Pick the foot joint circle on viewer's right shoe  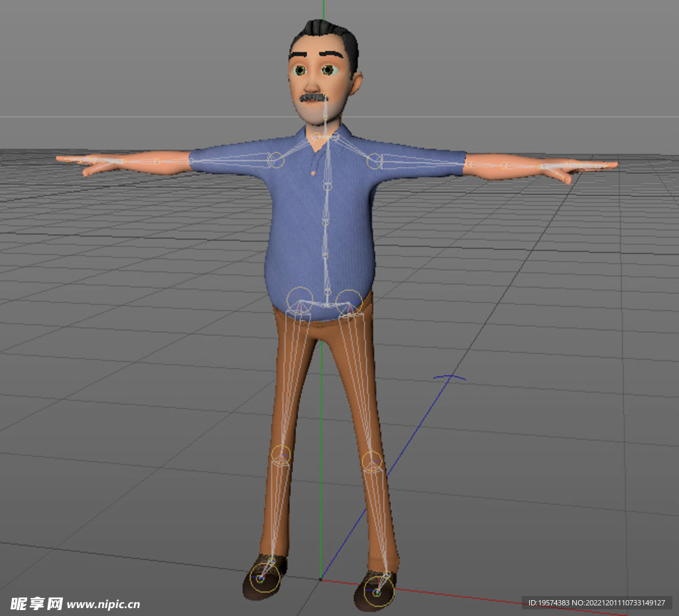[x=378, y=591]
